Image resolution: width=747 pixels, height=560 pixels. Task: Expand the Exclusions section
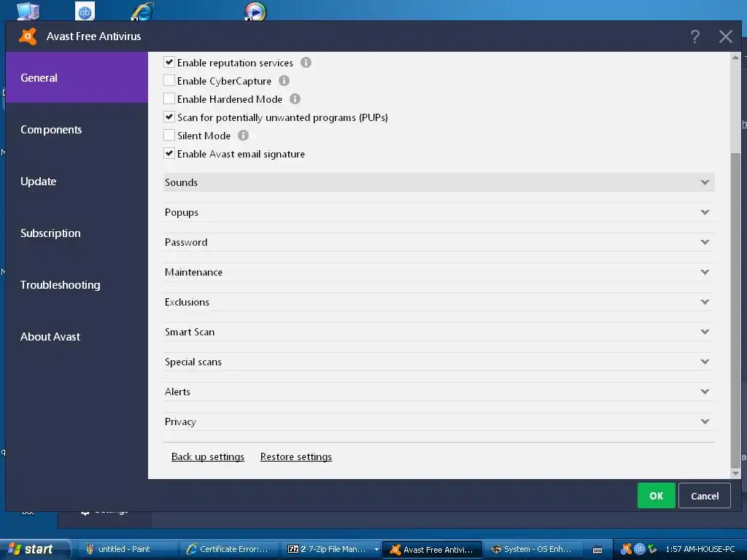(x=438, y=302)
